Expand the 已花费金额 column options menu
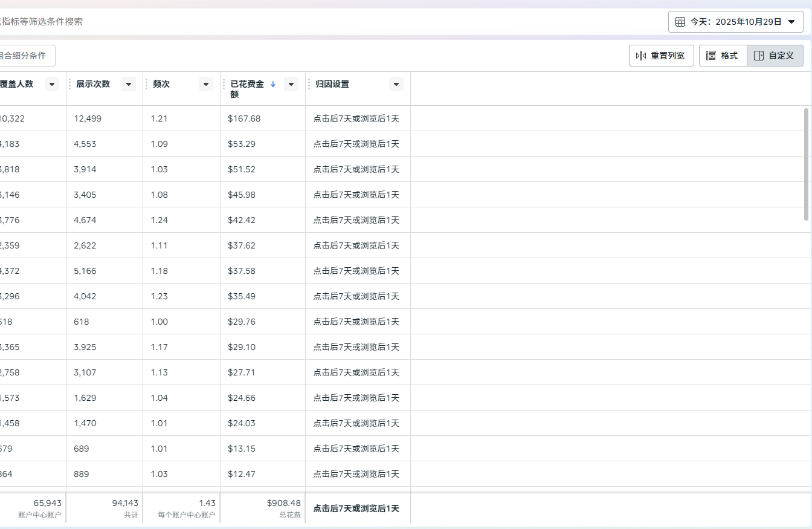This screenshot has height=529, width=812. [291, 85]
